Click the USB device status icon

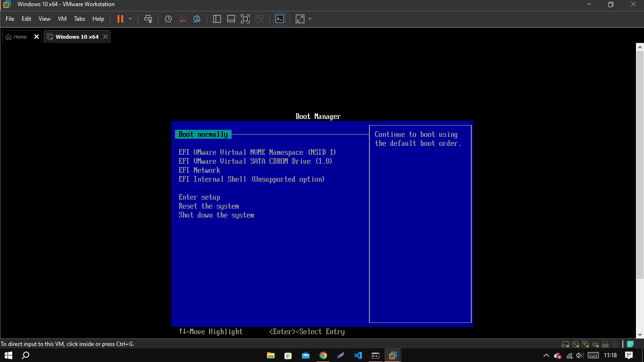click(x=605, y=344)
